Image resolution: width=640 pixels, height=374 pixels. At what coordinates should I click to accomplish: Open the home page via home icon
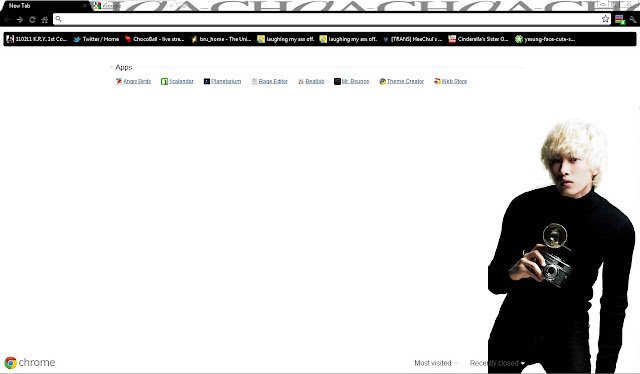click(x=44, y=19)
